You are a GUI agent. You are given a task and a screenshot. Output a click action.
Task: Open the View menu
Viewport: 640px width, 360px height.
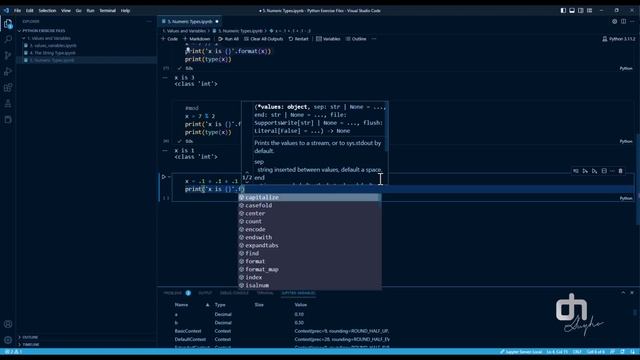pyautogui.click(x=66, y=11)
